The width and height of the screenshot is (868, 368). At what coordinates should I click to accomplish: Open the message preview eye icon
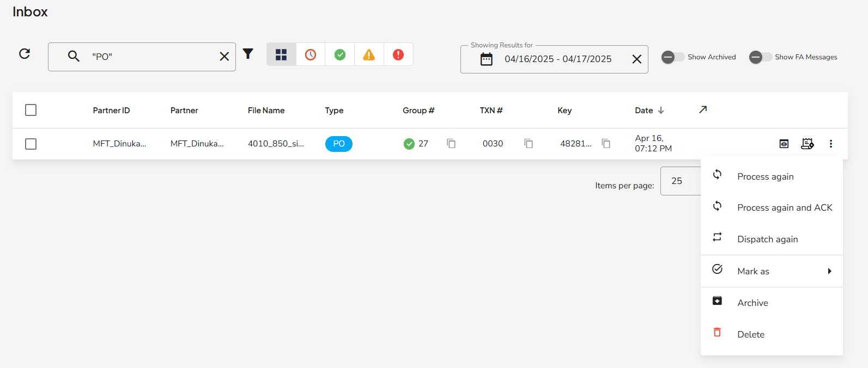tap(784, 144)
